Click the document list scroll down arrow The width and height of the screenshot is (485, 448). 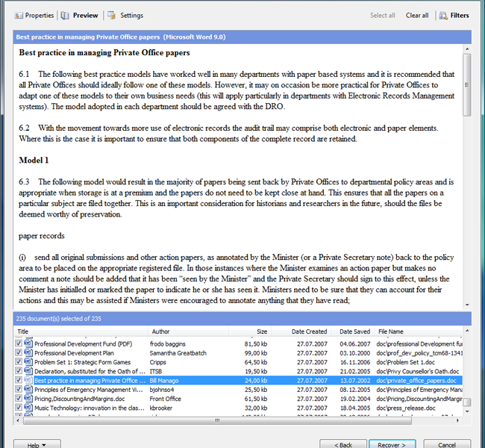pyautogui.click(x=467, y=411)
